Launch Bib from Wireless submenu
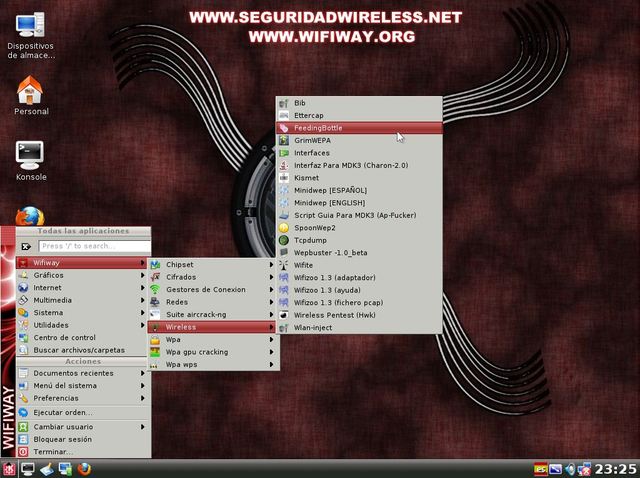Image resolution: width=640 pixels, height=478 pixels. [359, 103]
